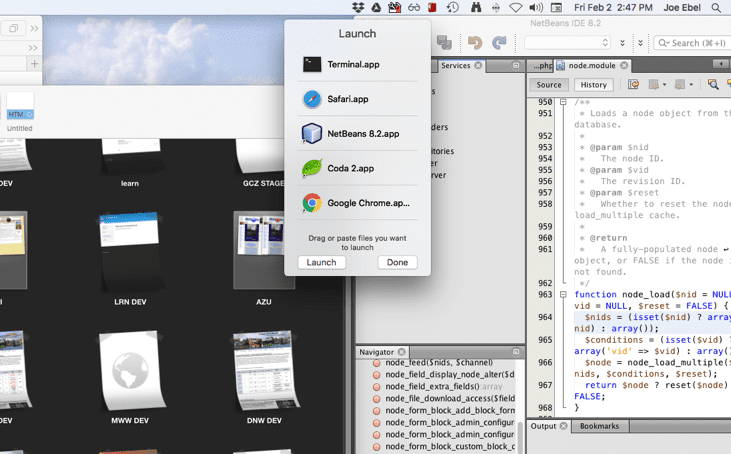
Task: Click the Done button
Action: (397, 262)
